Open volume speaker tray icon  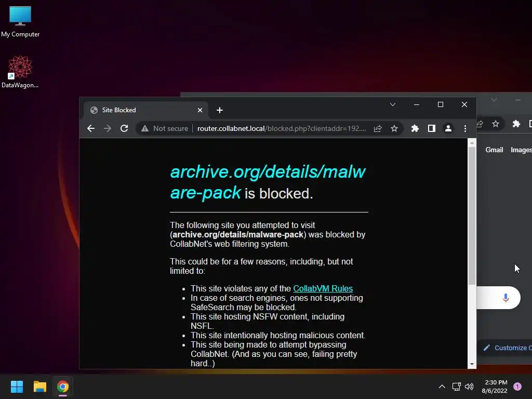point(469,387)
